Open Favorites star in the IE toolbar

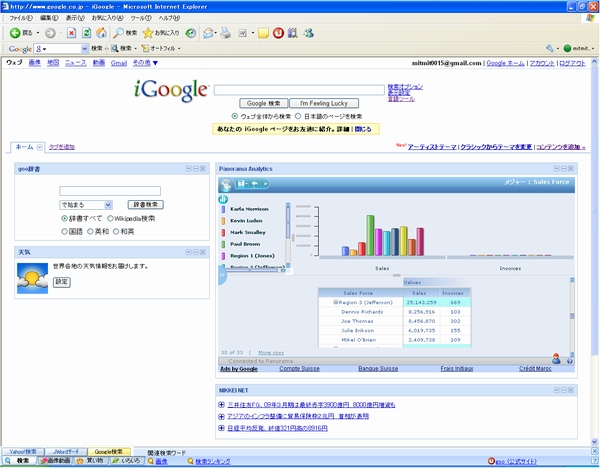pos(161,33)
